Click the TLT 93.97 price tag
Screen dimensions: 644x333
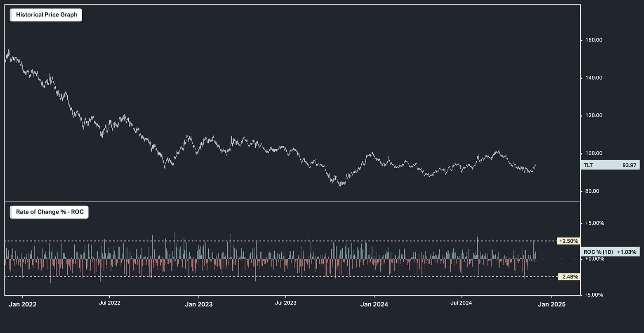pos(610,165)
